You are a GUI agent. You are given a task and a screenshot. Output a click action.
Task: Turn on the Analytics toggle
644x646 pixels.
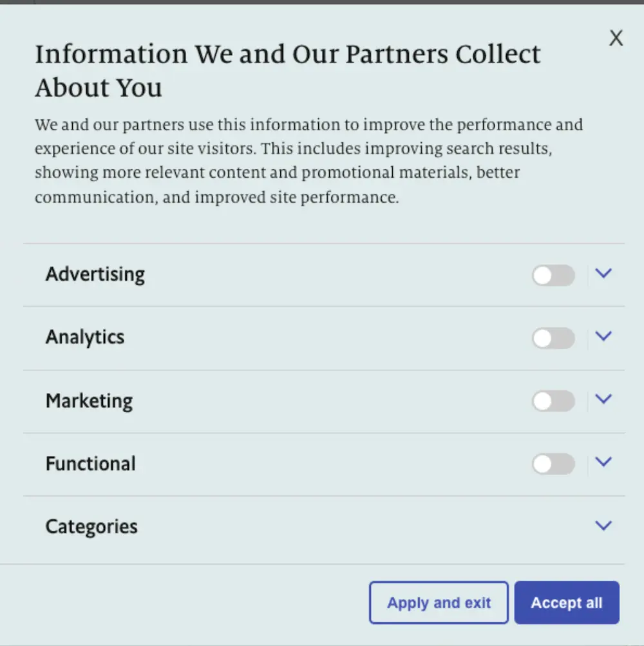click(553, 338)
